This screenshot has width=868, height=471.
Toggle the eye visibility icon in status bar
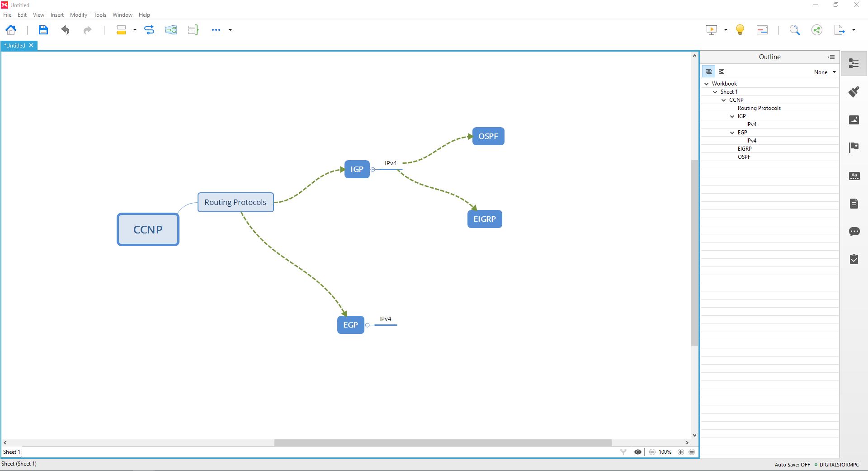(638, 452)
